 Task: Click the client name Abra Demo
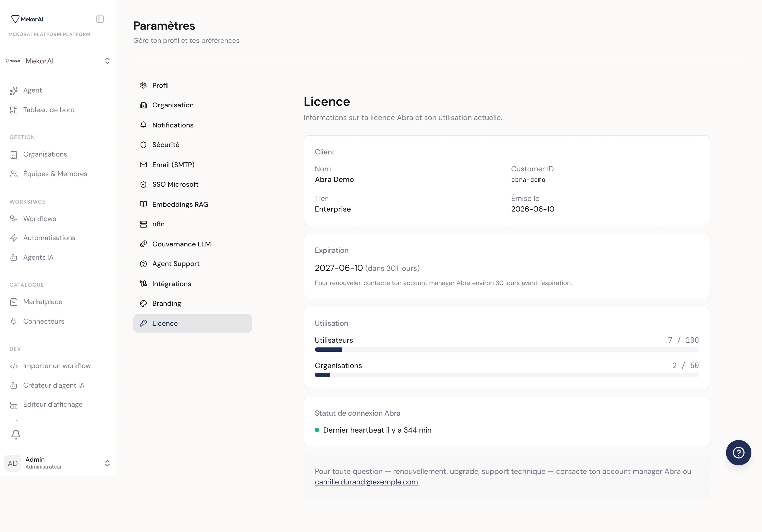tap(334, 180)
